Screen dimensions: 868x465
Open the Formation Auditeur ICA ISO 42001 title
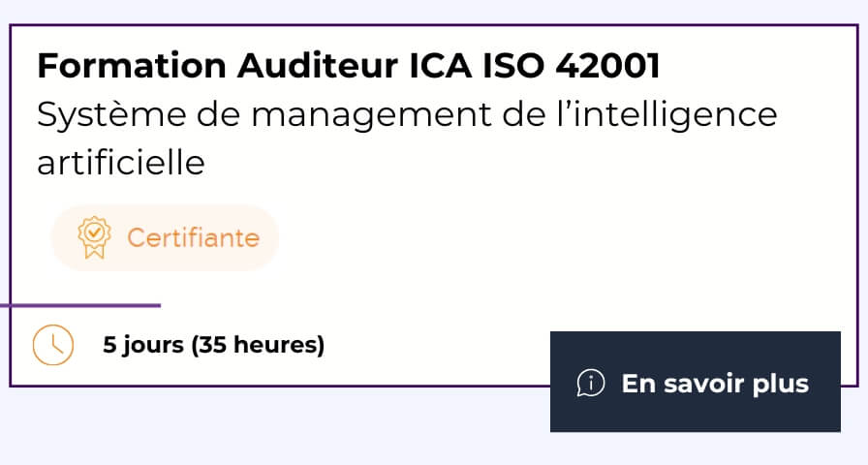pos(348,66)
